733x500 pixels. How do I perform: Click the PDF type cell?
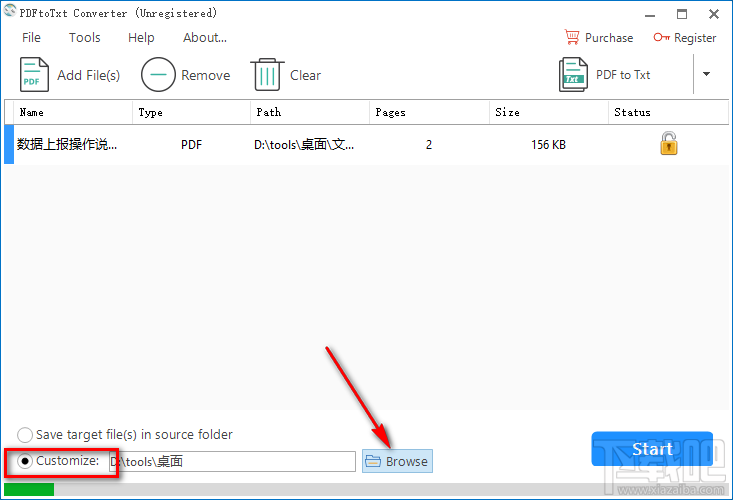click(191, 145)
